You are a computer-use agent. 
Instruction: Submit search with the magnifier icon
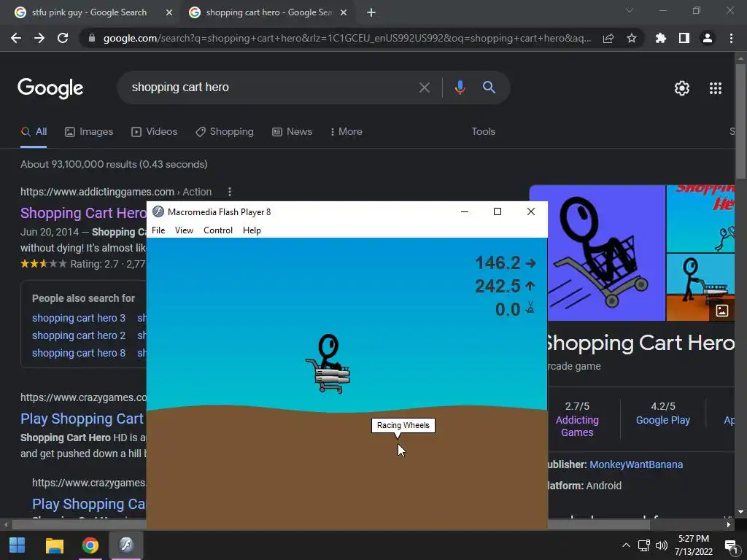(x=489, y=87)
